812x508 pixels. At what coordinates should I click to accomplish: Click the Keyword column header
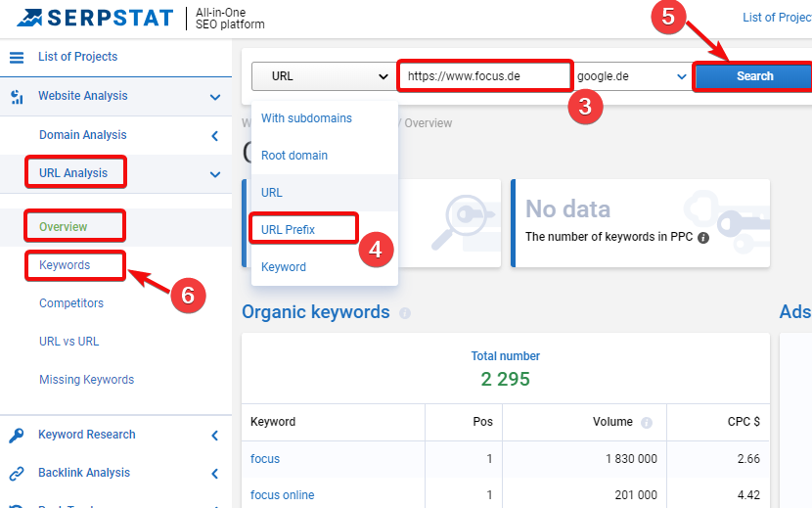pyautogui.click(x=273, y=422)
